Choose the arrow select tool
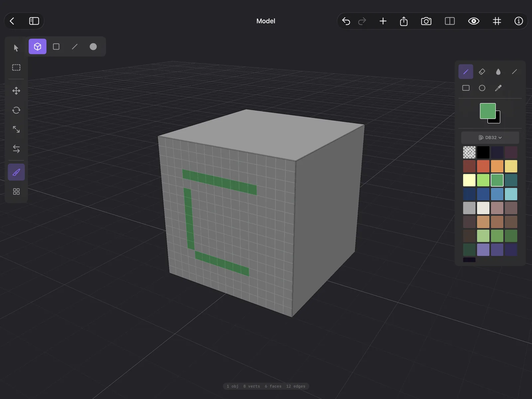This screenshot has width=532, height=399. pyautogui.click(x=16, y=48)
